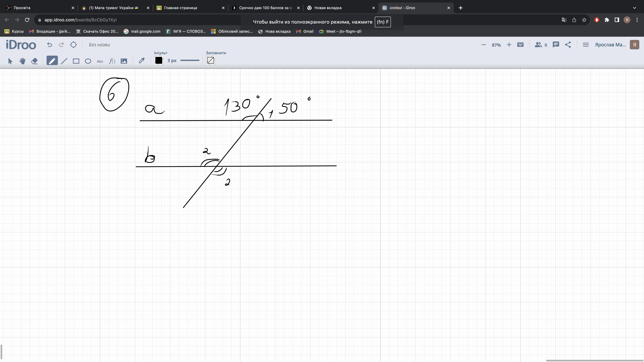This screenshot has width=644, height=362.
Task: Insert an image with the picture tool
Action: tap(124, 61)
